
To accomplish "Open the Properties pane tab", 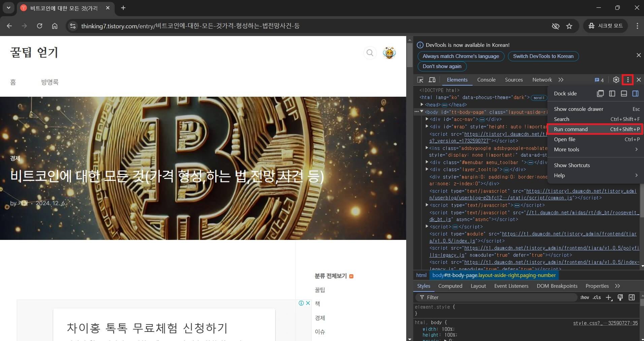I will 597,286.
